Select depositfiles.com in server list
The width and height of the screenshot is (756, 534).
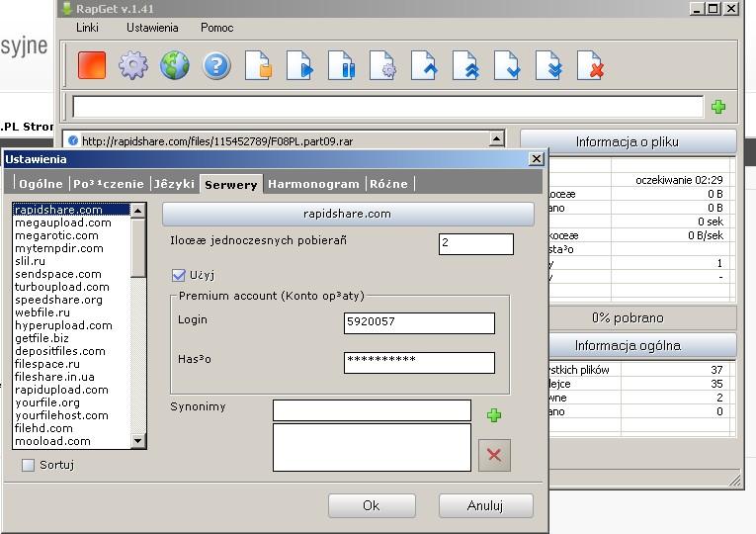click(x=71, y=351)
